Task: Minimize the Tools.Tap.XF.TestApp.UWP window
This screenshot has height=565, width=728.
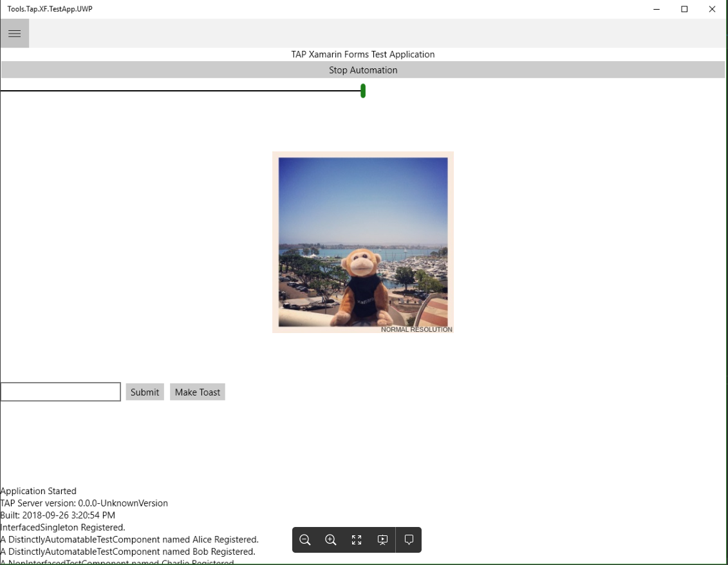Action: [655, 9]
